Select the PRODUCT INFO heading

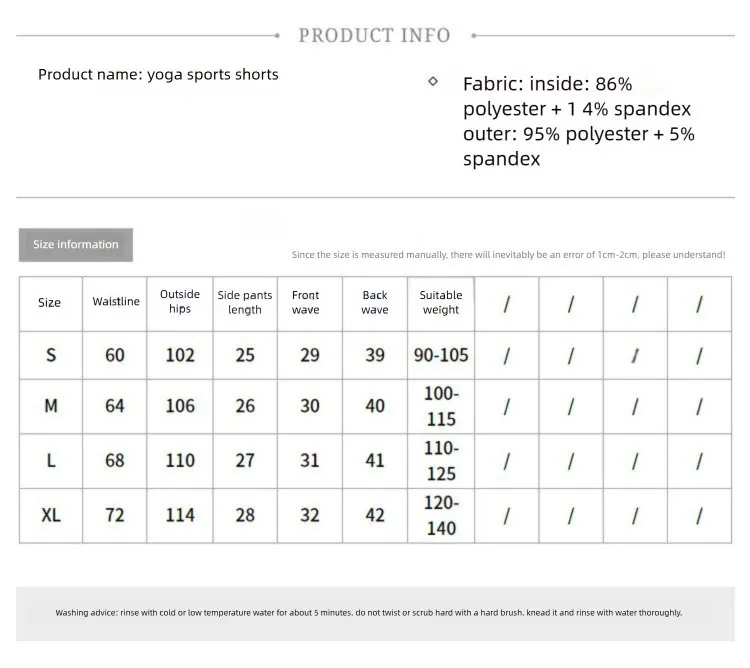(x=375, y=35)
